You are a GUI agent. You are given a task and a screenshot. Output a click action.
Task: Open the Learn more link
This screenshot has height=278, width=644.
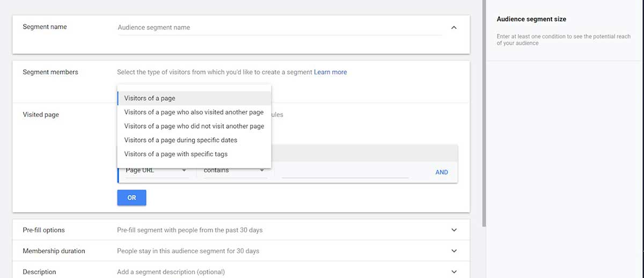331,72
